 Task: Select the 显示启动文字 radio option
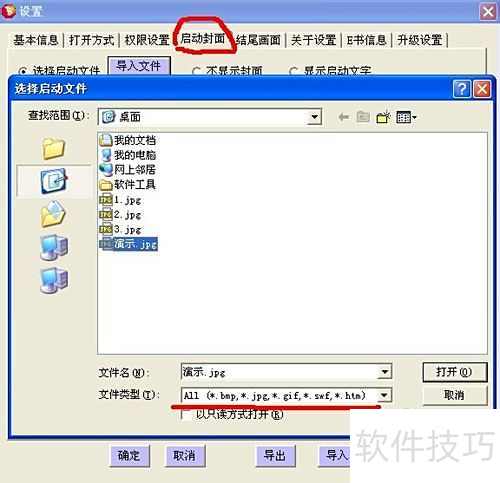click(293, 71)
